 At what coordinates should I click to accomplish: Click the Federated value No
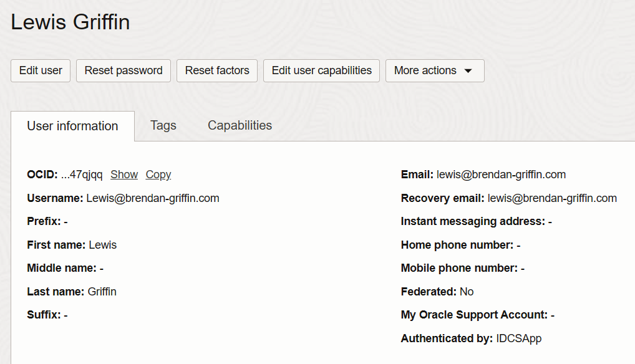pos(467,292)
